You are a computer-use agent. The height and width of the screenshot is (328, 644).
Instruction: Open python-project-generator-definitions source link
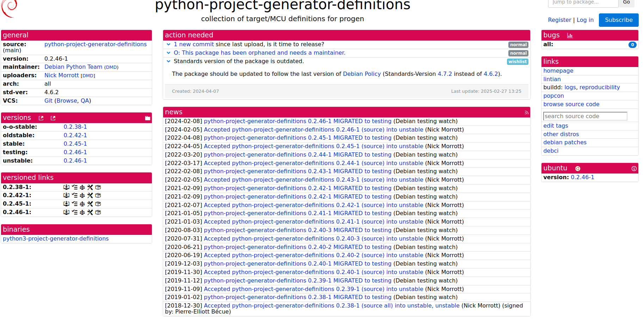(95, 44)
